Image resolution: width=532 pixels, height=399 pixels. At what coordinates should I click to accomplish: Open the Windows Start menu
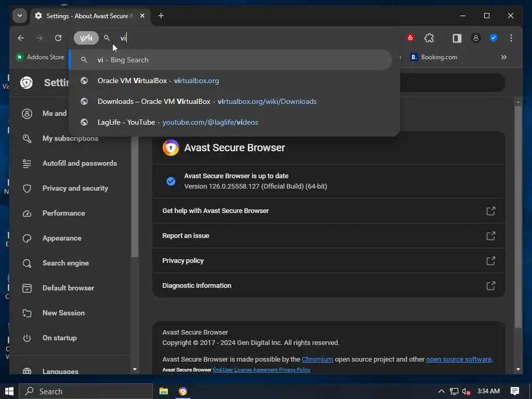click(x=9, y=391)
